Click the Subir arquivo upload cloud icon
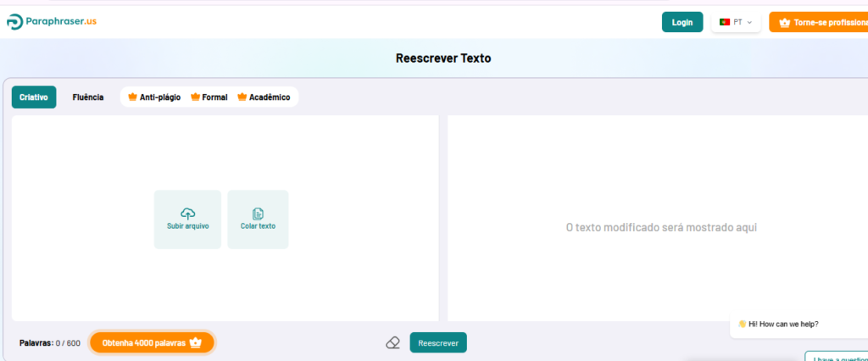 click(x=187, y=213)
